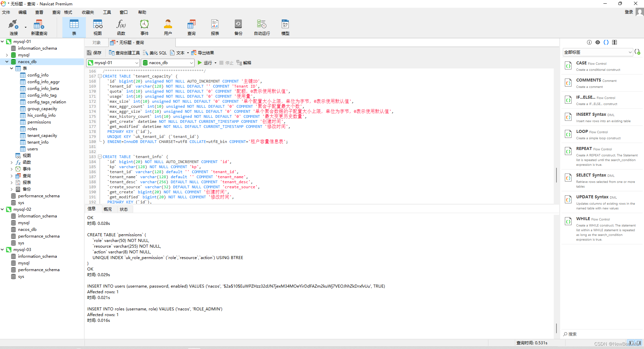Click the Stop query button
The width and height of the screenshot is (644, 349).
click(x=226, y=63)
